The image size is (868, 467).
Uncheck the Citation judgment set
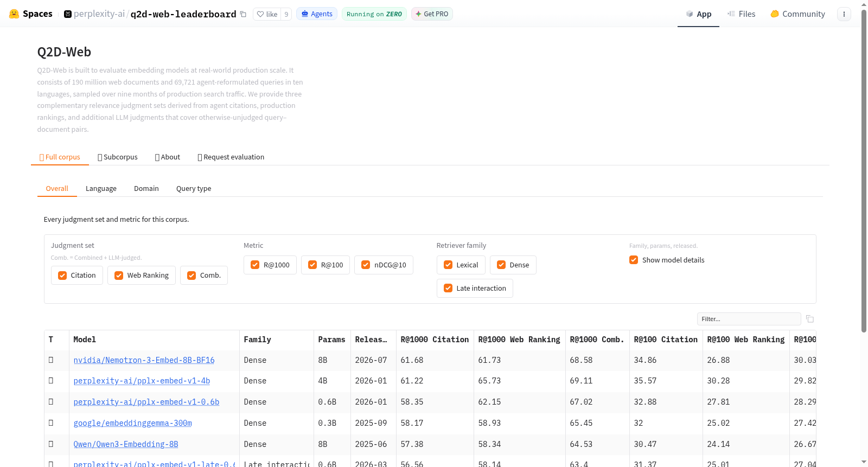(62, 276)
